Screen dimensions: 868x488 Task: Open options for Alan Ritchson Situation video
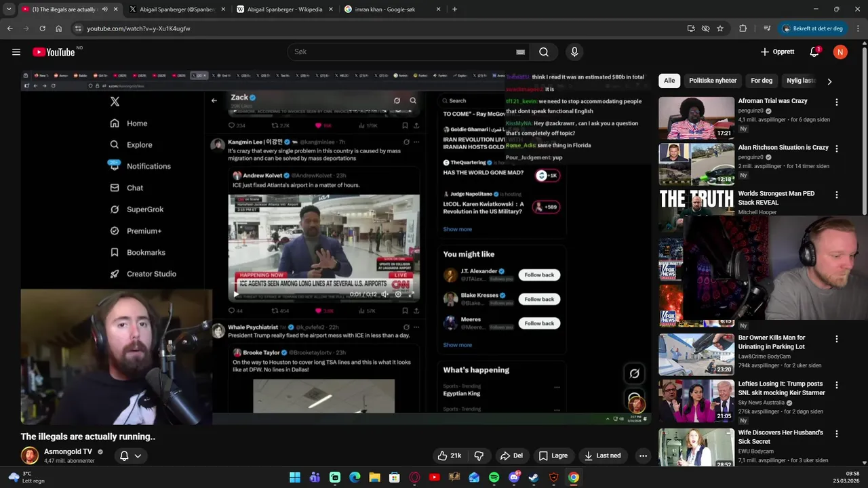click(836, 148)
